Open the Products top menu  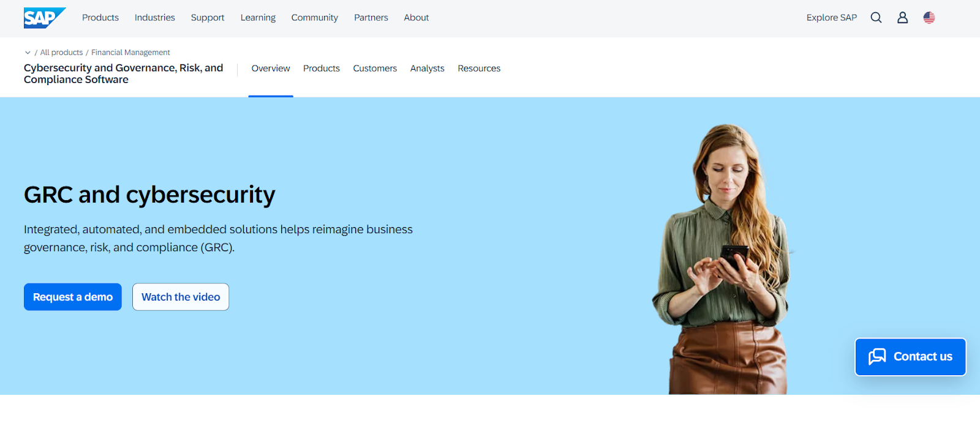coord(100,18)
